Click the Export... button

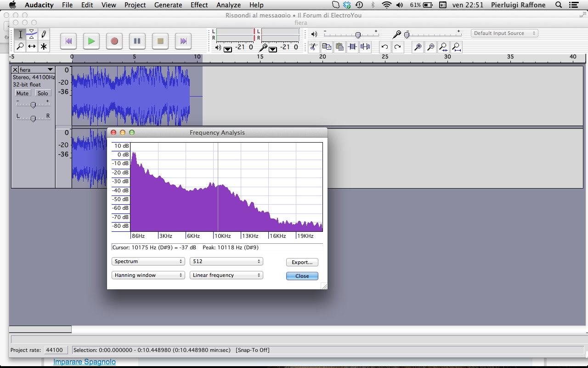point(302,262)
